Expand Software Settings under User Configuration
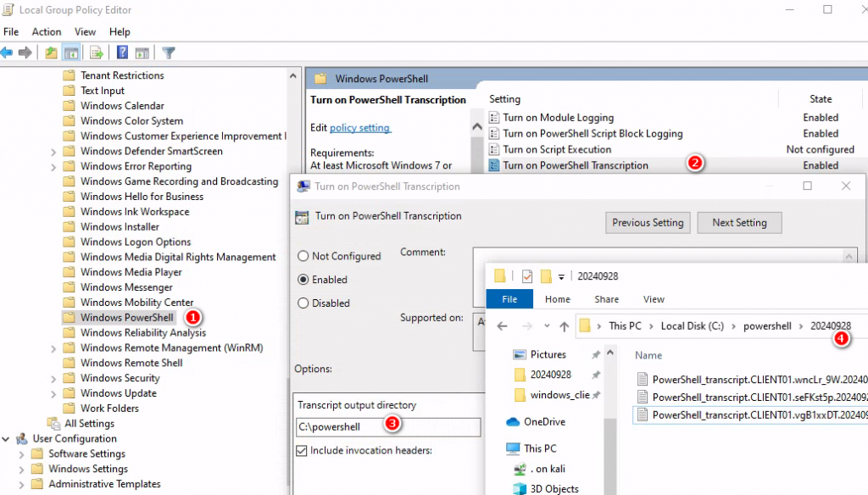Viewport: 868px width, 495px height. pos(21,454)
